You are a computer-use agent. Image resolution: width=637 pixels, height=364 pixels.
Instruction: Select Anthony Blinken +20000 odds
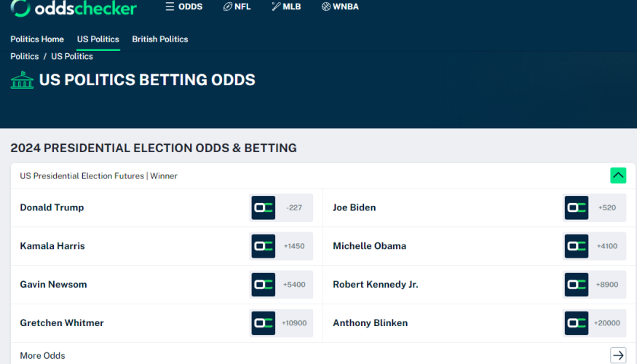(x=607, y=323)
